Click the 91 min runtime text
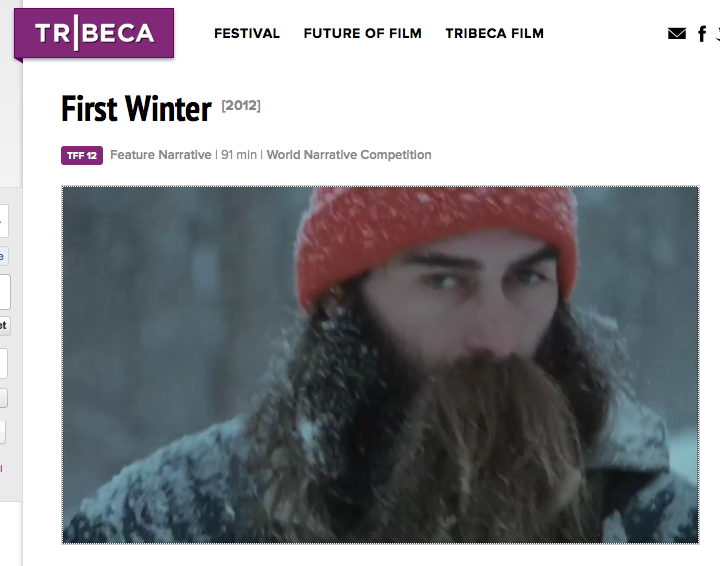 [x=239, y=155]
